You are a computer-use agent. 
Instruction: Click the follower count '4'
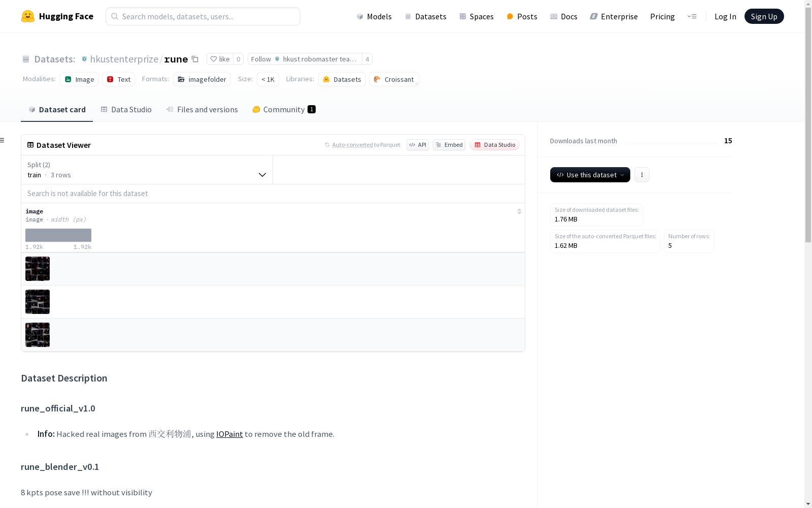click(367, 59)
